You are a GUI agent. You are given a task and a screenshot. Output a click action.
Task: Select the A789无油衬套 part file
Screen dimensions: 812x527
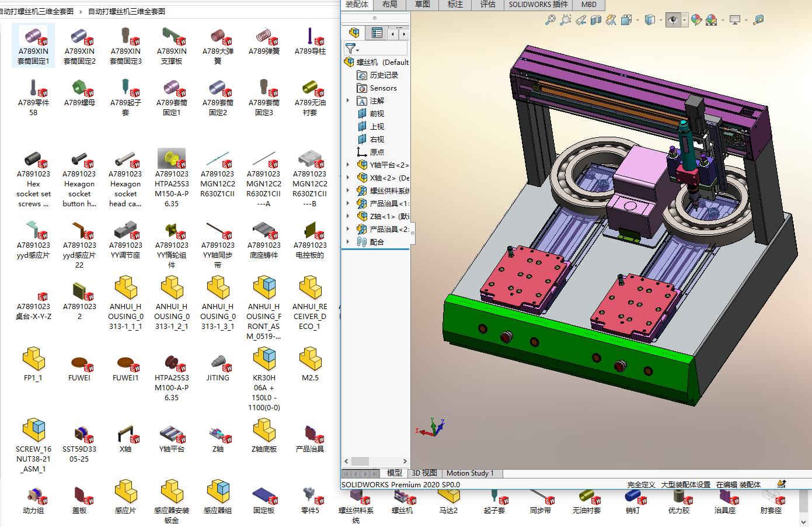(x=310, y=97)
